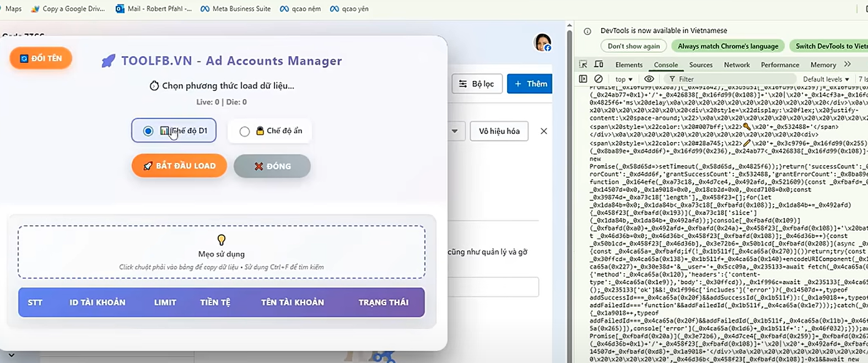Switch to the Sources tab
The height and width of the screenshot is (363, 868).
700,64
